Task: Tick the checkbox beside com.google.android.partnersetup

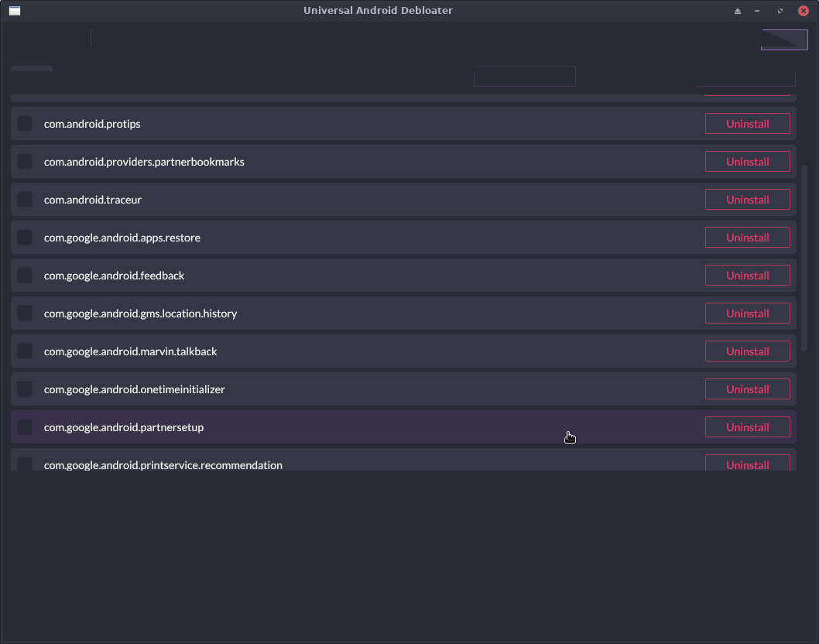Action: tap(24, 426)
